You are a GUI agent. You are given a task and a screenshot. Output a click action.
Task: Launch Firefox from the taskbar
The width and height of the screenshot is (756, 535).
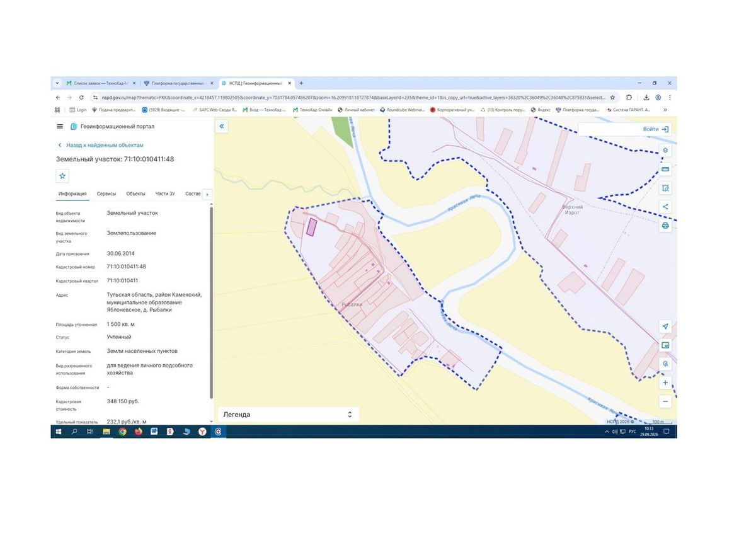coord(139,432)
